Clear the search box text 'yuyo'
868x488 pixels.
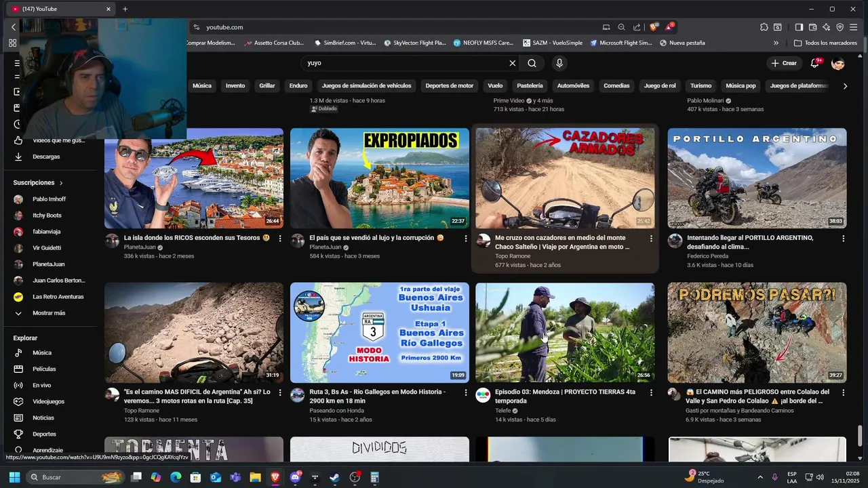[x=513, y=63]
